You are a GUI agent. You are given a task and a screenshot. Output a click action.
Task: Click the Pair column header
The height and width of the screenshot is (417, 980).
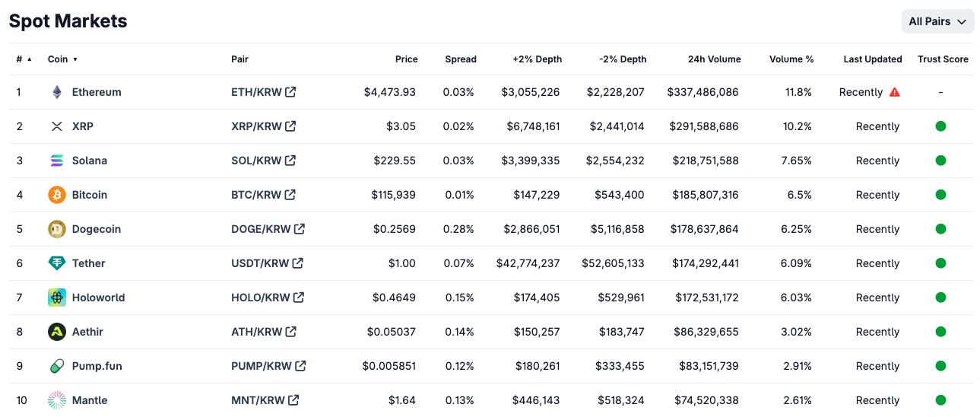tap(239, 59)
